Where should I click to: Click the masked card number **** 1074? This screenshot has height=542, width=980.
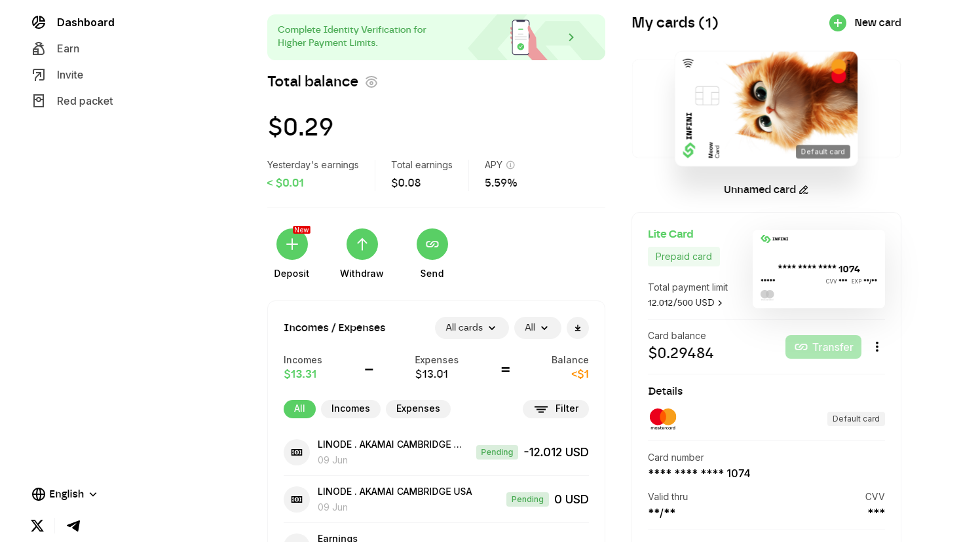click(x=699, y=473)
